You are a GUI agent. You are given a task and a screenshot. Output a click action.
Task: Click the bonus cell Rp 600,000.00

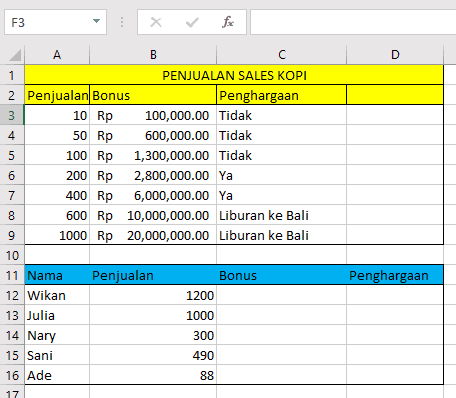(153, 135)
